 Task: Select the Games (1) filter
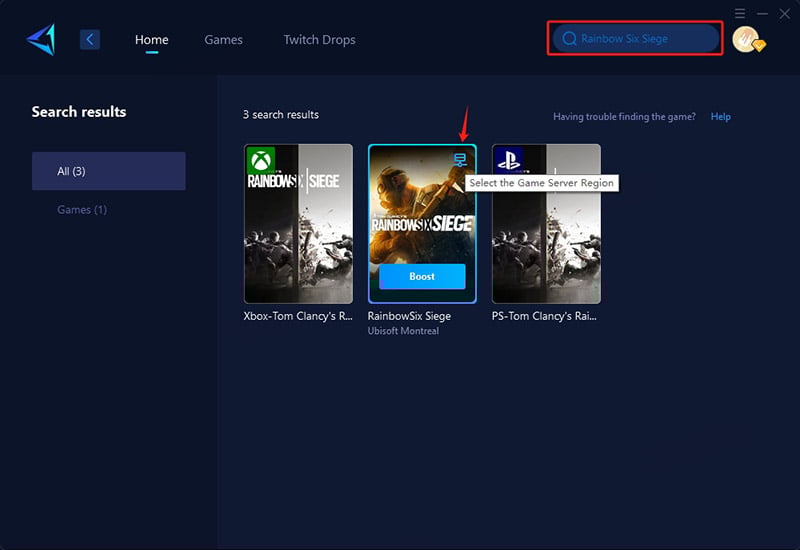tap(82, 210)
